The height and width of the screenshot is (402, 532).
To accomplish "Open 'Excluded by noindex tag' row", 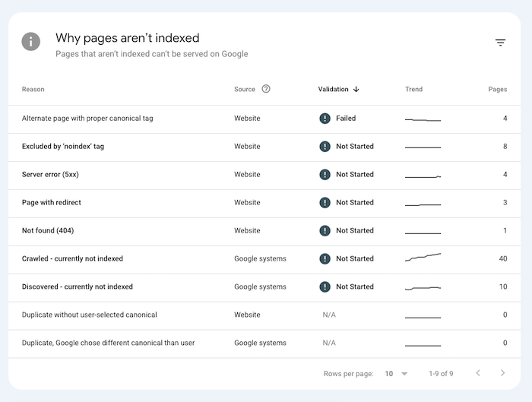I will 63,147.
